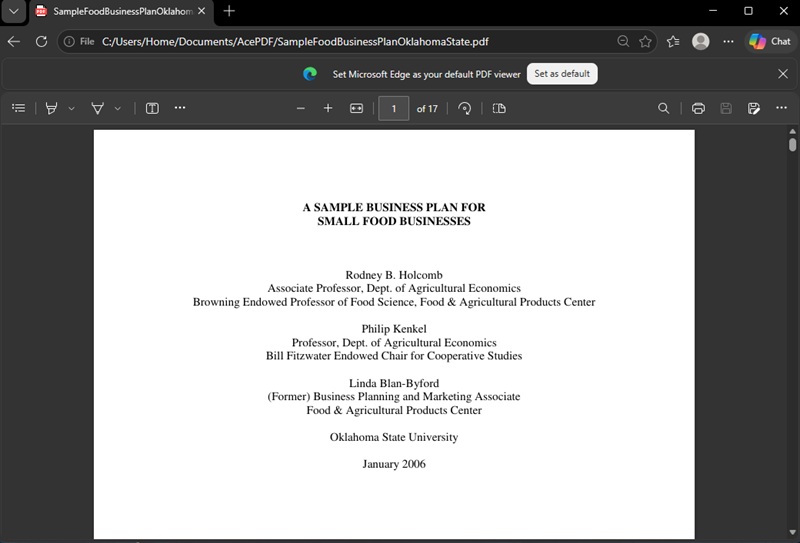Viewport: 800px width, 543px height.
Task: Click scrollbar down arrow
Action: 792,532
